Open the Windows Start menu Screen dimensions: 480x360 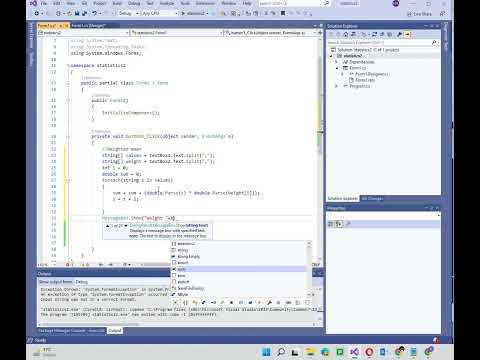[x=267, y=352]
